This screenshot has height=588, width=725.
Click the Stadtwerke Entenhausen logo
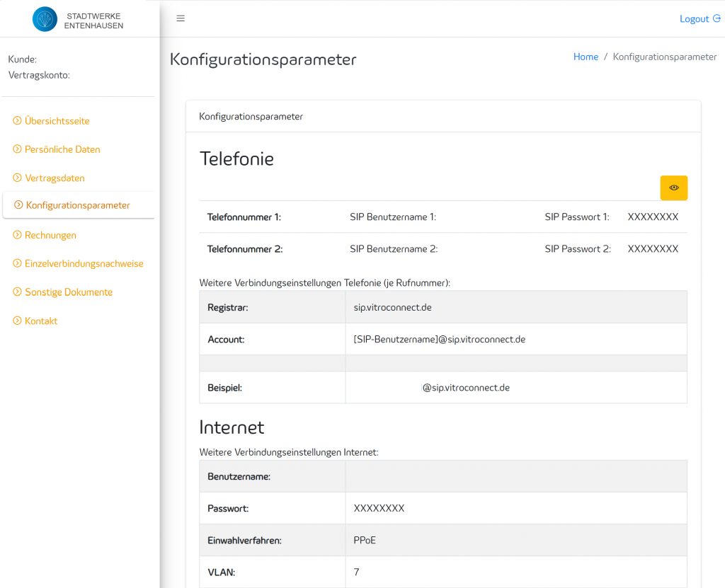tap(78, 19)
